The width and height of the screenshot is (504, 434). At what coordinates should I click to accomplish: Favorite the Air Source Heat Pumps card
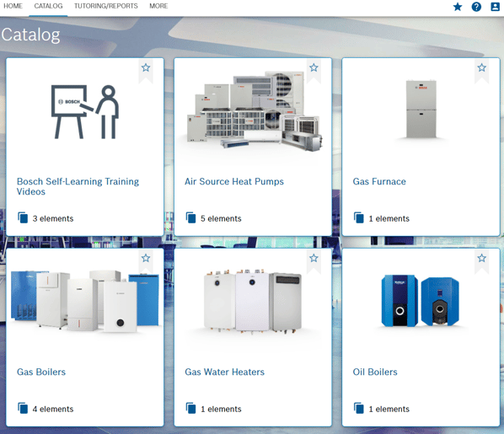tap(314, 67)
